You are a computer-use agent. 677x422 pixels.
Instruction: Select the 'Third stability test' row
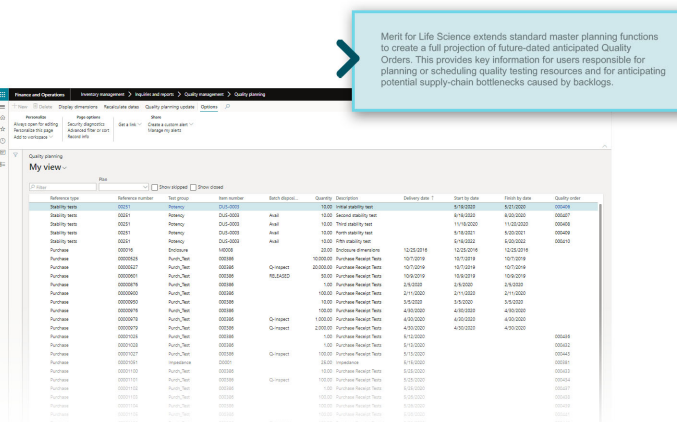coord(313,224)
